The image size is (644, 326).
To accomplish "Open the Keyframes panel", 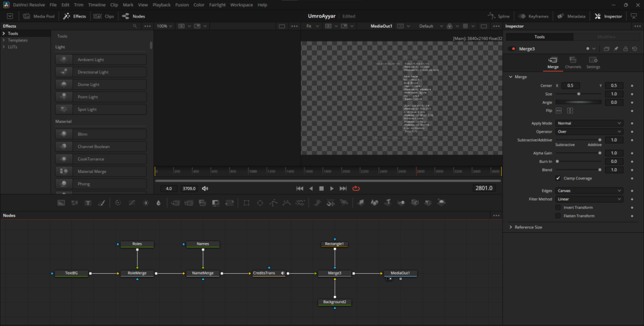I will tap(534, 16).
